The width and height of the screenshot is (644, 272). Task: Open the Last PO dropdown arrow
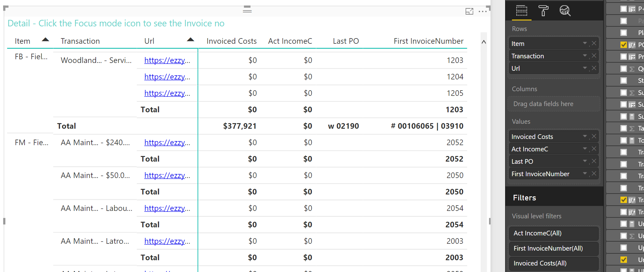[585, 161]
